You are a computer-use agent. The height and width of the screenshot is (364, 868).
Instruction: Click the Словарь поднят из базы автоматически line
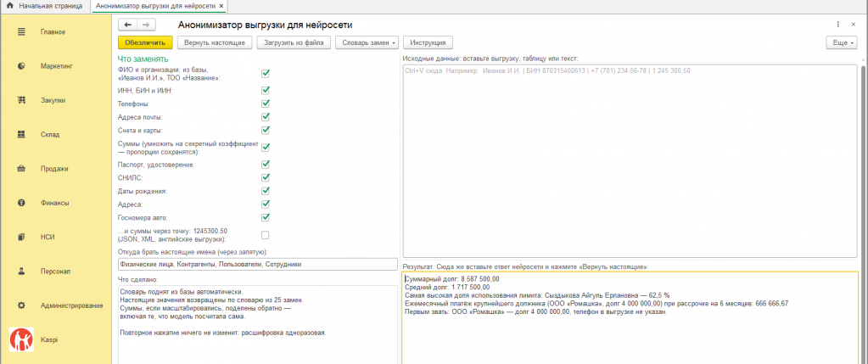click(x=182, y=292)
